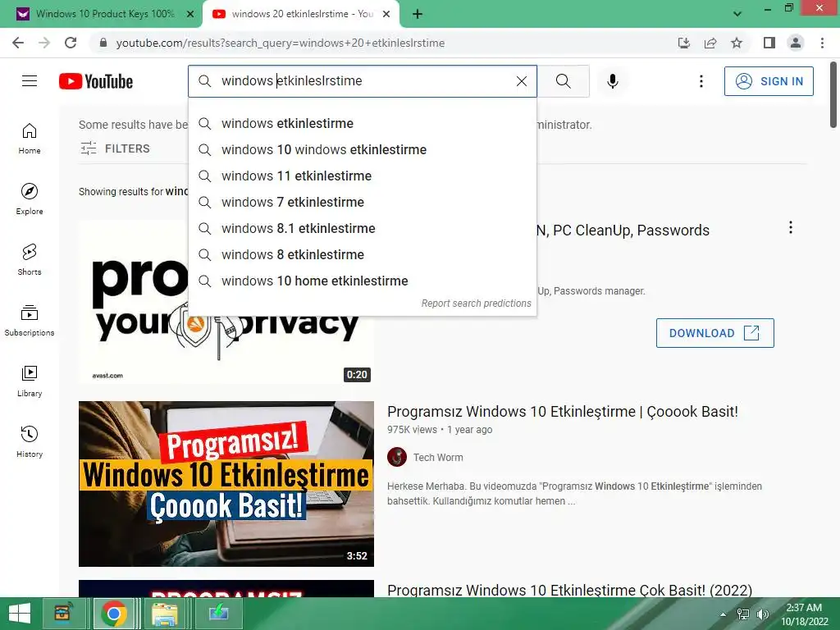
Task: Choose suggestion 'windows 11 etkinlestirme'
Action: [362, 176]
